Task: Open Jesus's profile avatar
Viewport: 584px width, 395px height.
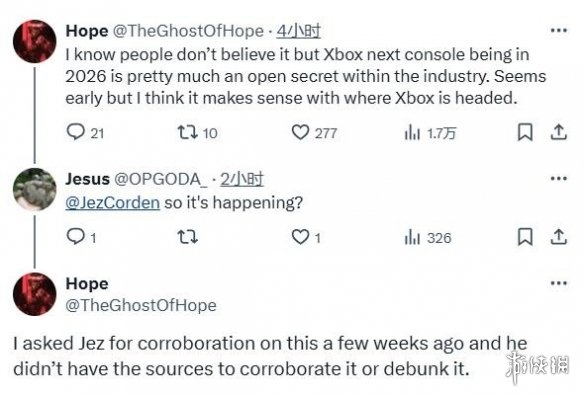Action: coord(35,189)
